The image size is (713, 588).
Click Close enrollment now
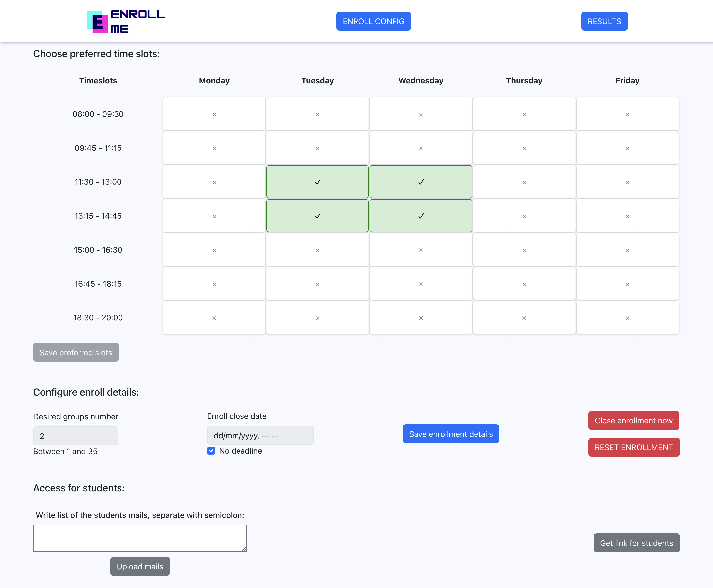pyautogui.click(x=633, y=420)
